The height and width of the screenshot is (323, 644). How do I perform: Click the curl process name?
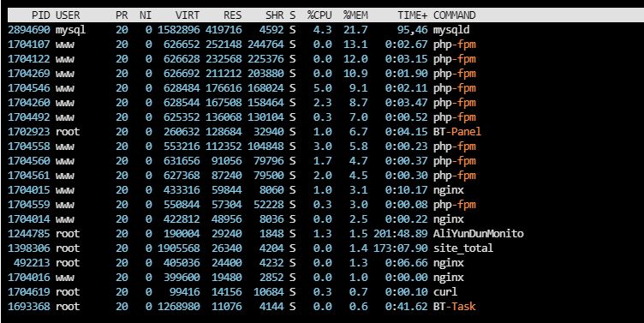click(445, 292)
